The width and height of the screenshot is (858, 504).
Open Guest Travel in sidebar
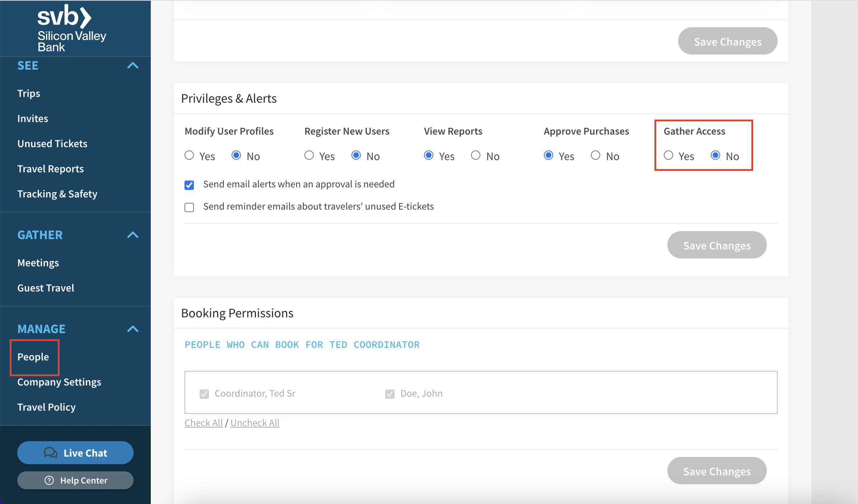point(46,288)
